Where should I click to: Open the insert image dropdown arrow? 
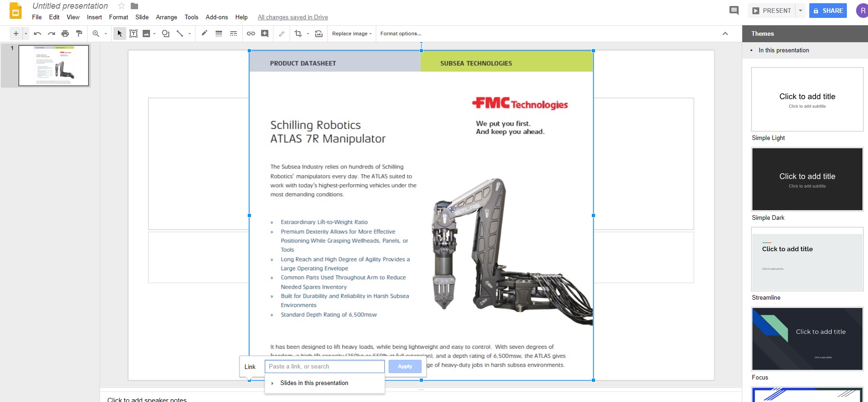tap(155, 33)
